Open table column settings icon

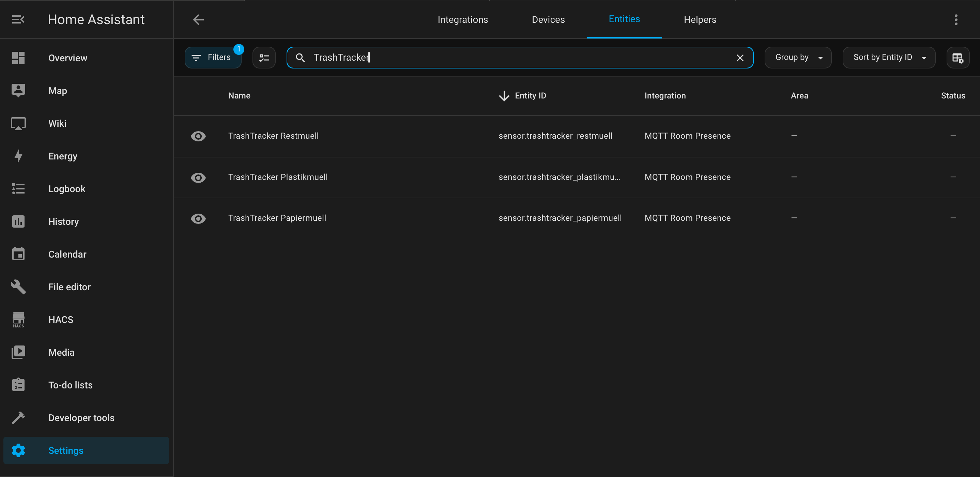click(x=958, y=58)
